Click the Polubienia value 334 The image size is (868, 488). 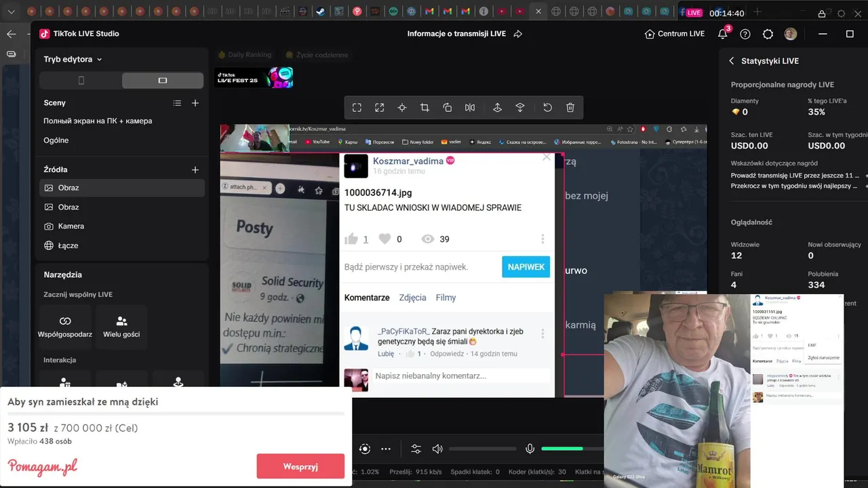[816, 285]
